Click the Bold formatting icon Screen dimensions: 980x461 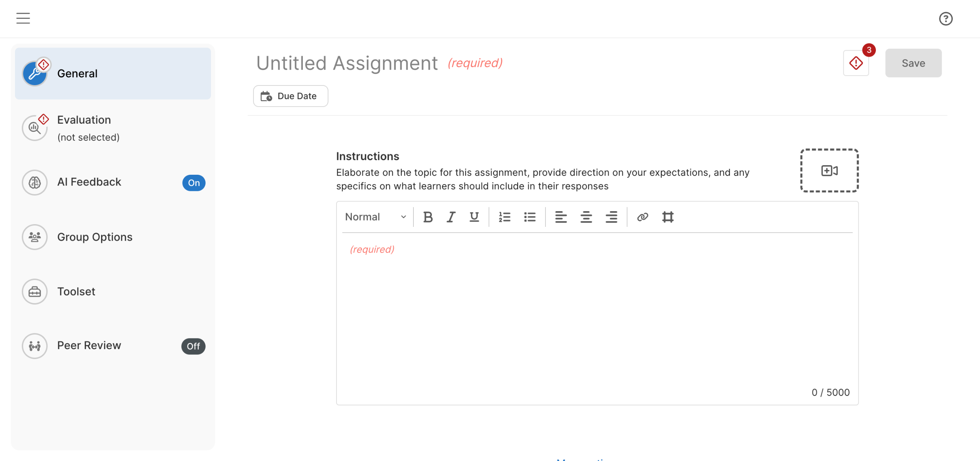click(x=428, y=217)
